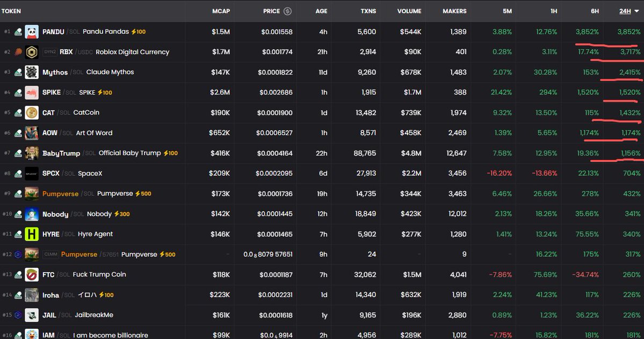The height and width of the screenshot is (339, 644).
Task: Click RBX price $0.001774
Action: click(277, 52)
